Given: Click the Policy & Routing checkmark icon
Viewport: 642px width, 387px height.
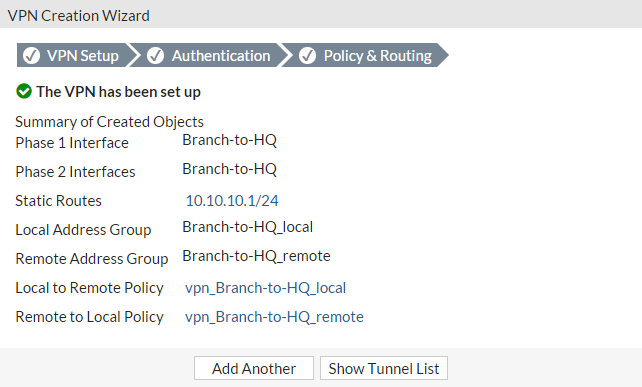Looking at the screenshot, I should pos(307,55).
